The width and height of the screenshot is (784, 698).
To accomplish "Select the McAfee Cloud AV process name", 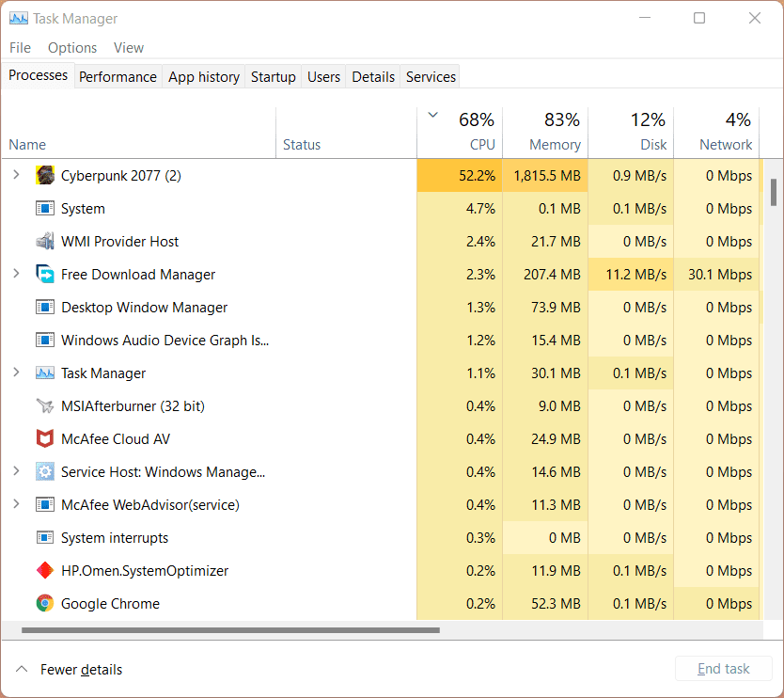I will pos(116,439).
